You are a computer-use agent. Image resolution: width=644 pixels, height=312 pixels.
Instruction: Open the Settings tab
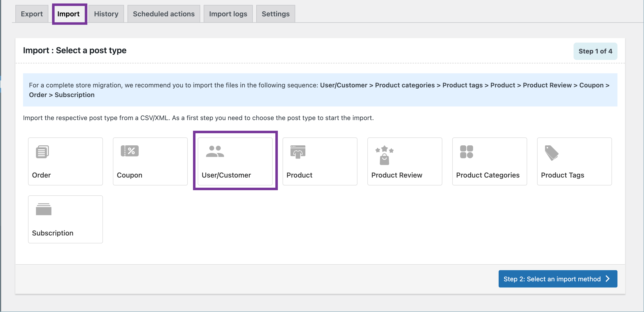(275, 14)
